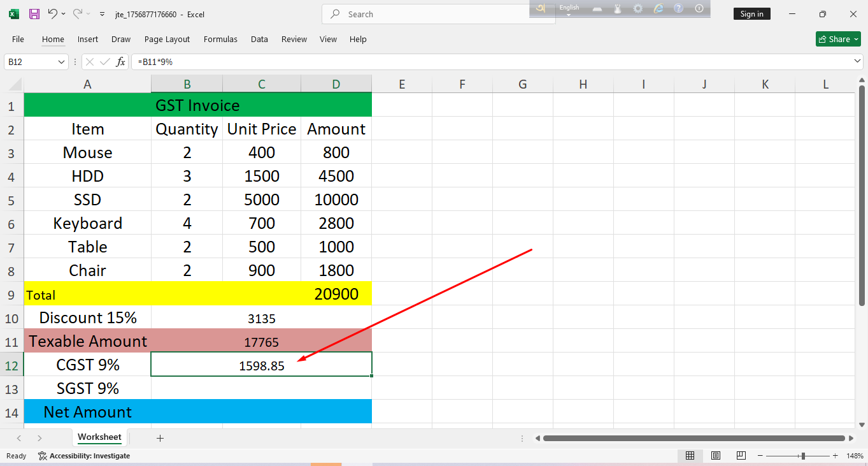Screen dimensions: 868x466
Task: Click the Cancel X icon beside formula bar
Action: (90, 62)
